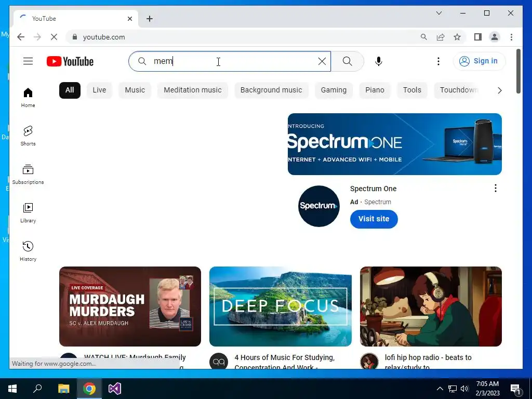Viewport: 532px width, 399px height.
Task: Click the Sign in button
Action: (x=479, y=61)
